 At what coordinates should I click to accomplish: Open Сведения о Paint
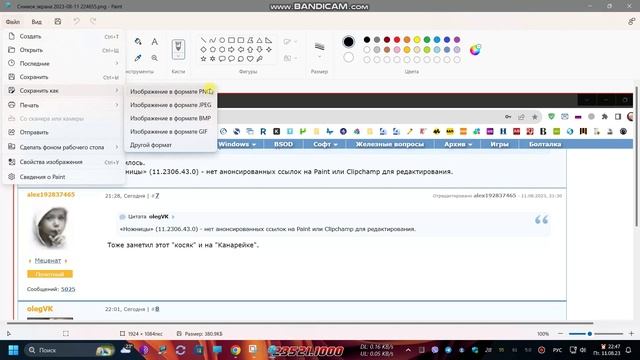click(64, 177)
